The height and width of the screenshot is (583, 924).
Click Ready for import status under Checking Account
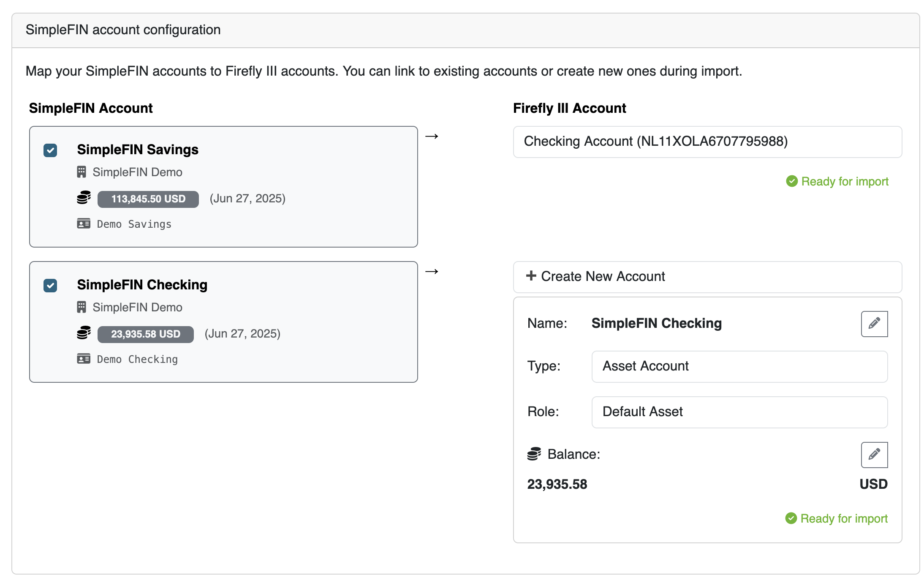pos(844,182)
